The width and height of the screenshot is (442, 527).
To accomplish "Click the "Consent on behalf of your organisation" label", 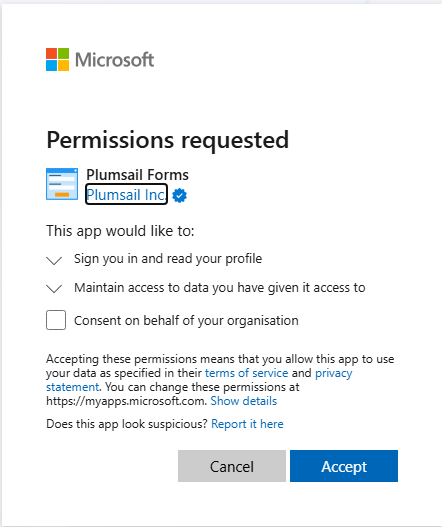I will tap(186, 321).
